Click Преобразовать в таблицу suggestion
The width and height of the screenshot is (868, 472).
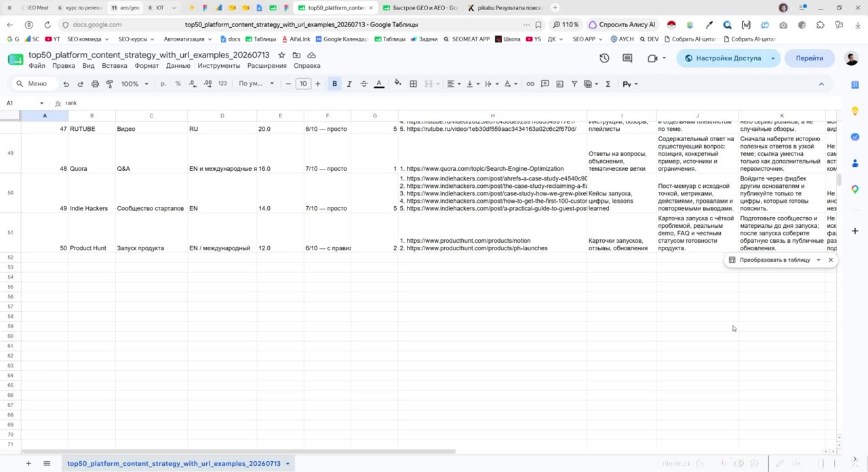click(x=775, y=260)
